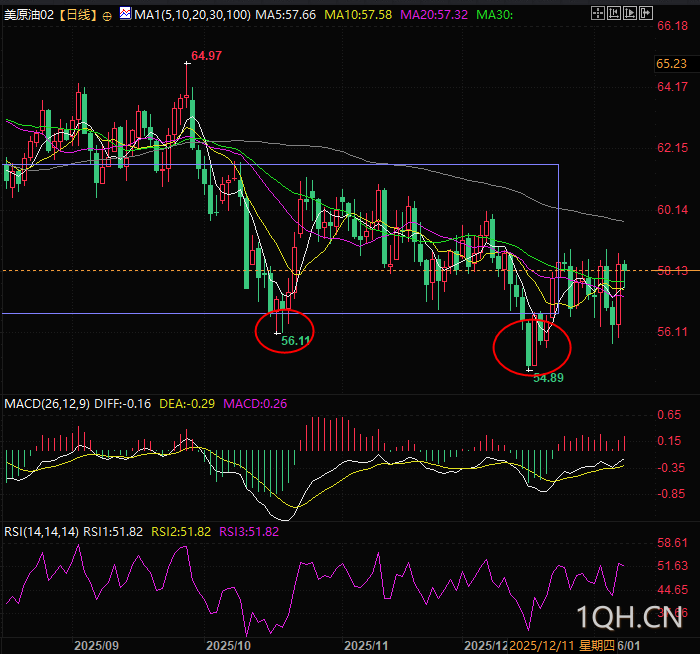Click the crosshair cursor icon in chart toolbar
The width and height of the screenshot is (700, 654).
point(597,13)
